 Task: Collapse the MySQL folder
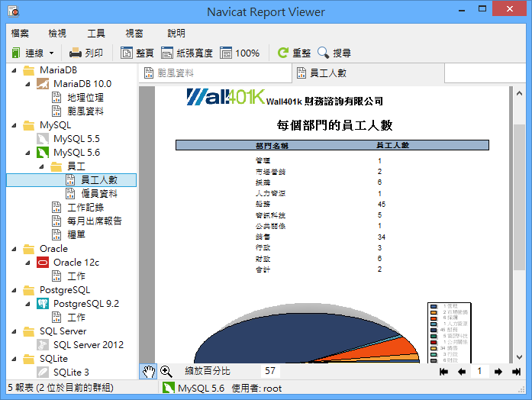tap(14, 125)
